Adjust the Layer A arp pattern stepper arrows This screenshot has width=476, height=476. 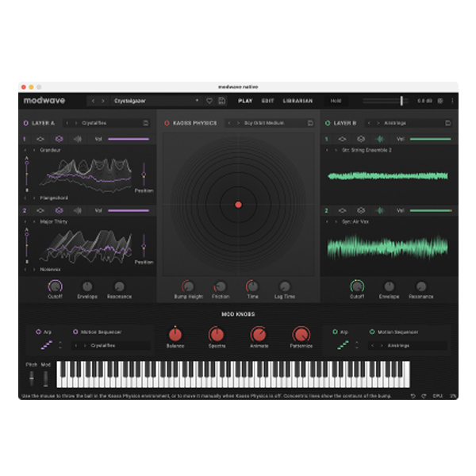(60, 345)
